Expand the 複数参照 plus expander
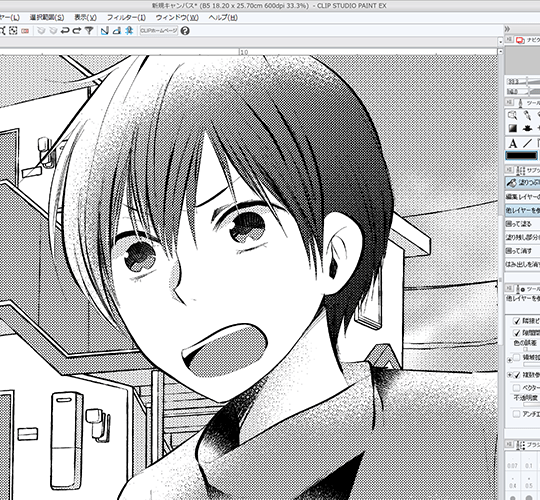 tap(509, 375)
